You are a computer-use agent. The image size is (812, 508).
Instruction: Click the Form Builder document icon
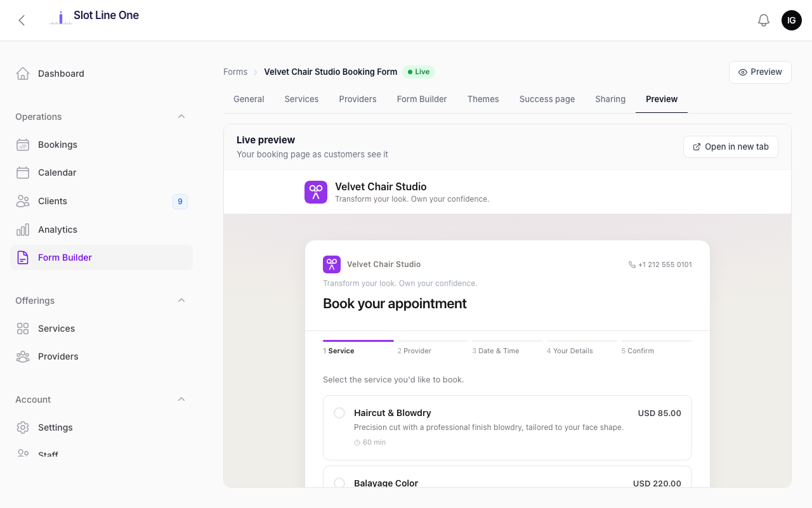point(23,257)
